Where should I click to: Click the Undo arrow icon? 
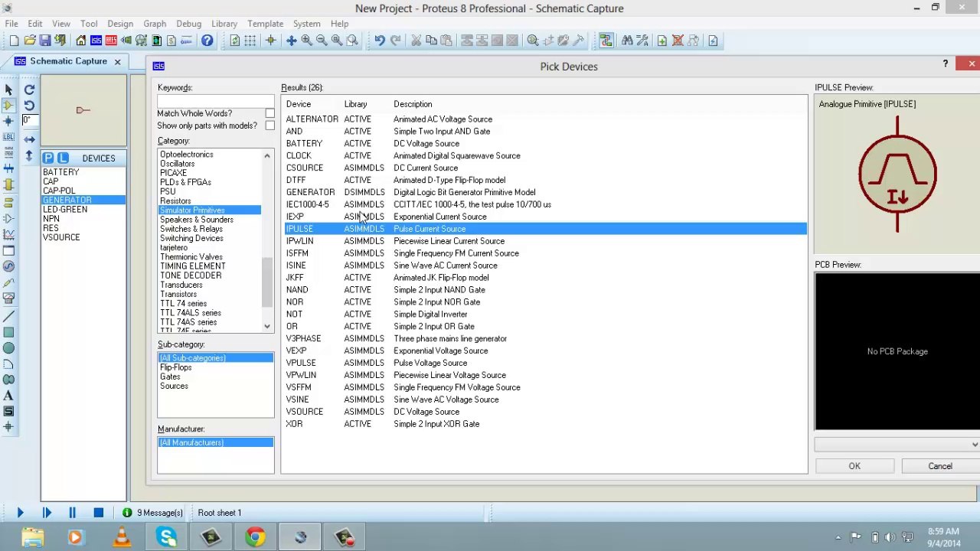pos(379,41)
